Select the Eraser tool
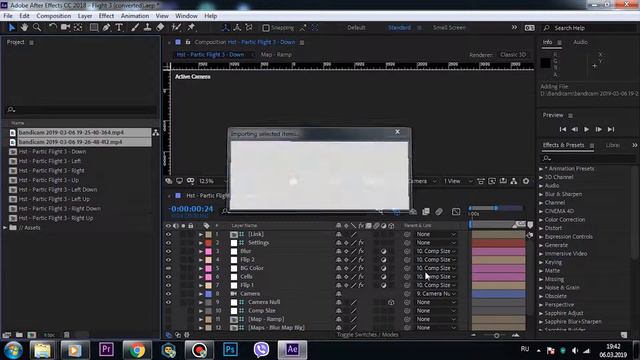This screenshot has height=360, width=640. coord(160,27)
